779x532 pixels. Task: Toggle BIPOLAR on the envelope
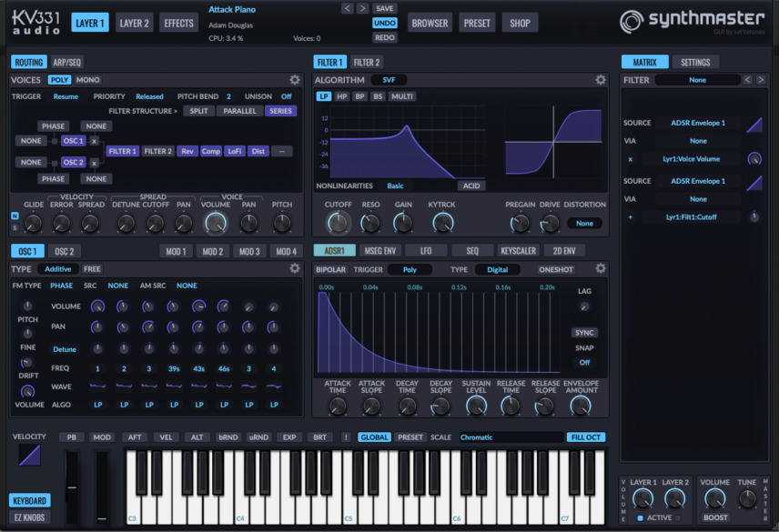click(331, 269)
